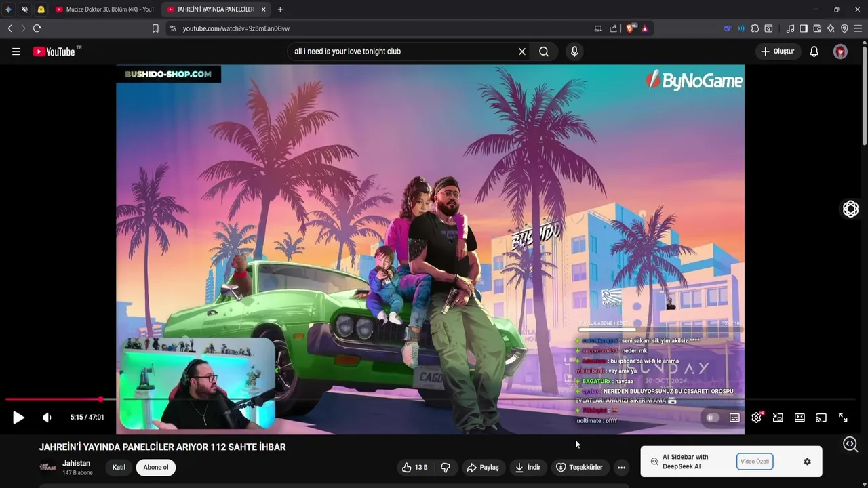Run search with the magnifier button
Screen dimensions: 868x488
[x=544, y=52]
